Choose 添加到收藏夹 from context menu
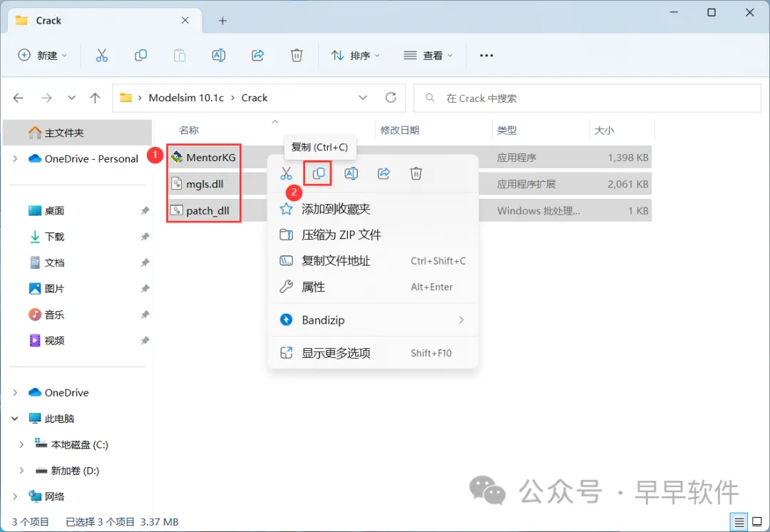This screenshot has height=532, width=770. coord(374,209)
